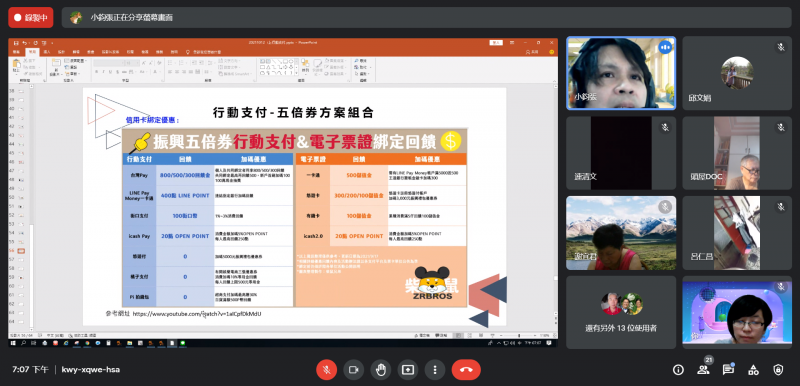Open the 檔案 tab in PowerPoint
This screenshot has height=386, width=800.
coord(16,52)
